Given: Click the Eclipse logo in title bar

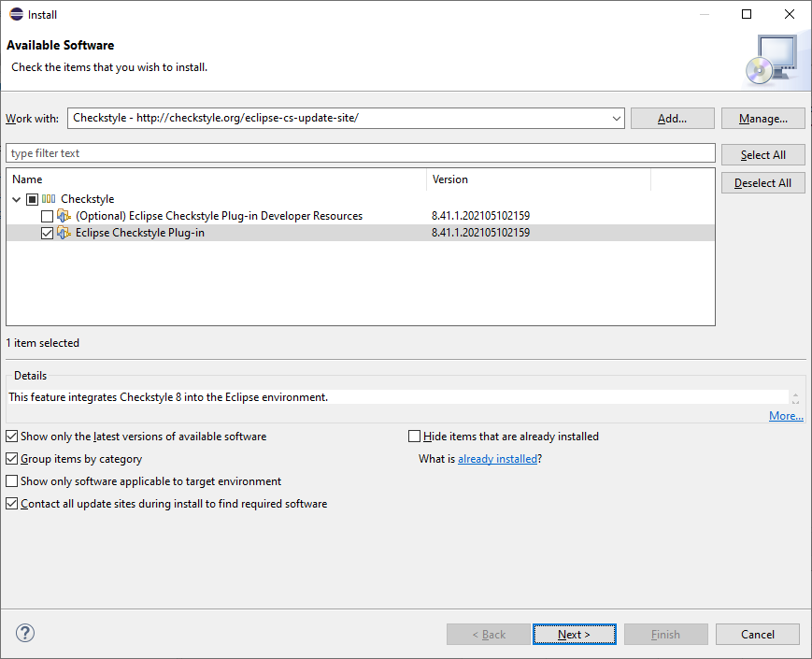Looking at the screenshot, I should 17,14.
